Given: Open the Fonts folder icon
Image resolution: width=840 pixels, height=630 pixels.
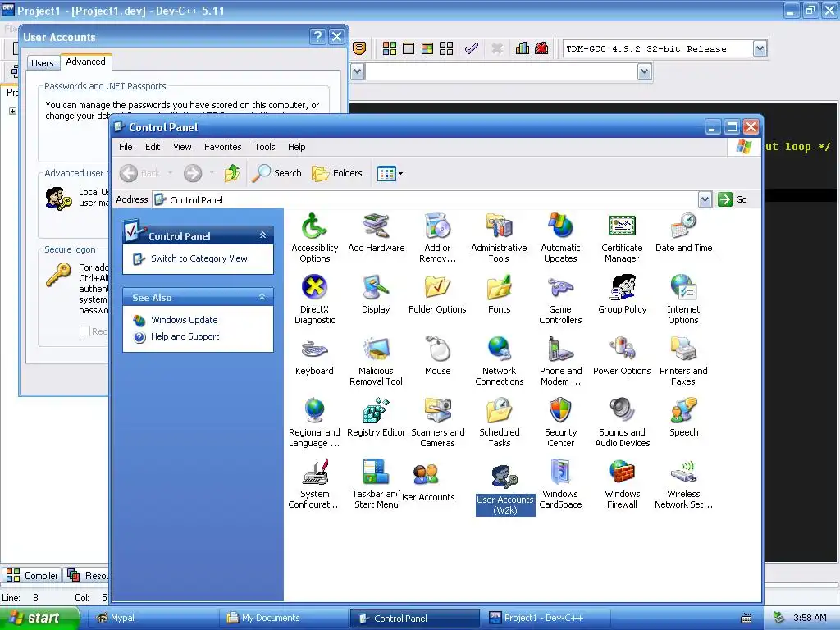Looking at the screenshot, I should coord(500,294).
